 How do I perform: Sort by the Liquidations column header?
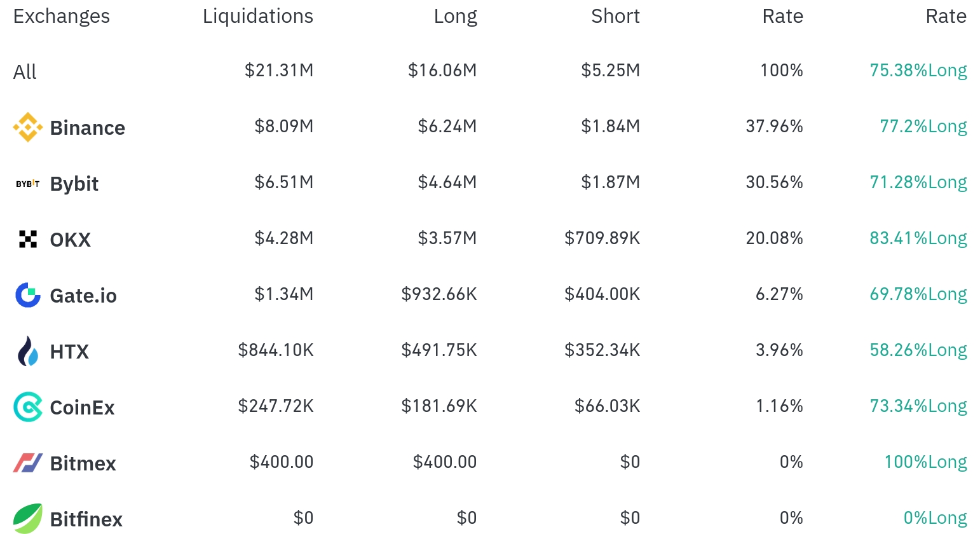click(x=258, y=16)
